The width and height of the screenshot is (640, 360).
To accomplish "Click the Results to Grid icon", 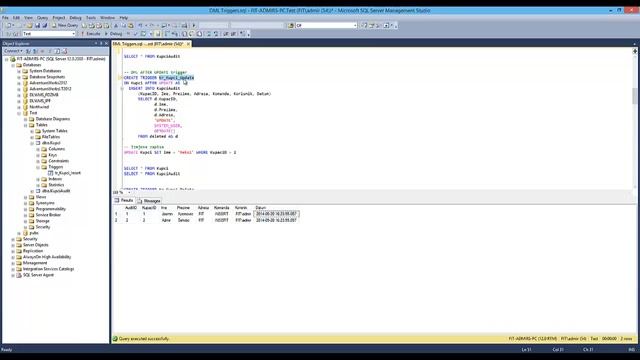I will (191, 33).
